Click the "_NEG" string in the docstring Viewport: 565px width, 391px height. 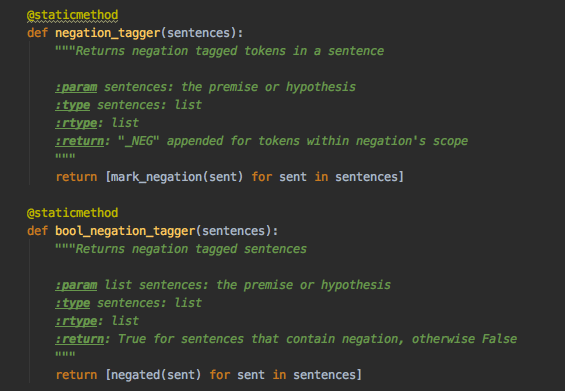click(x=138, y=141)
